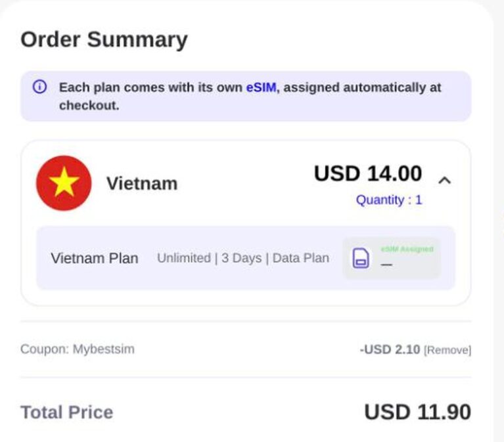Click the SIM card icon
This screenshot has width=504, height=442.
coord(361,258)
